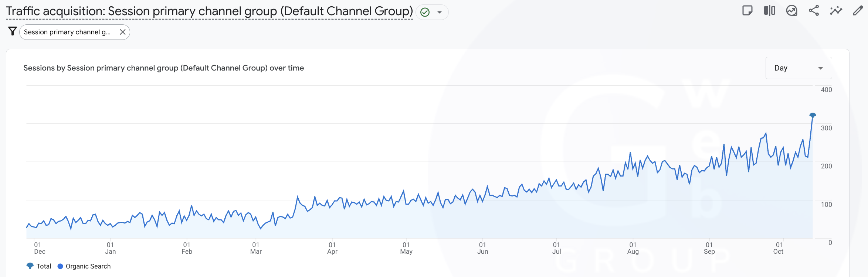
Task: Remove the Session primary channel filter
Action: pos(123,32)
